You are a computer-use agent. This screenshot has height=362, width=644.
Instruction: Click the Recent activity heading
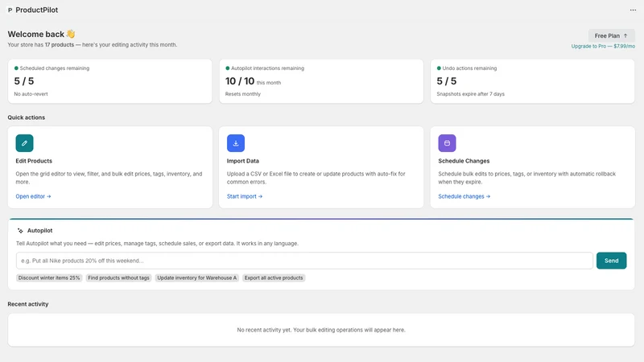(x=28, y=304)
